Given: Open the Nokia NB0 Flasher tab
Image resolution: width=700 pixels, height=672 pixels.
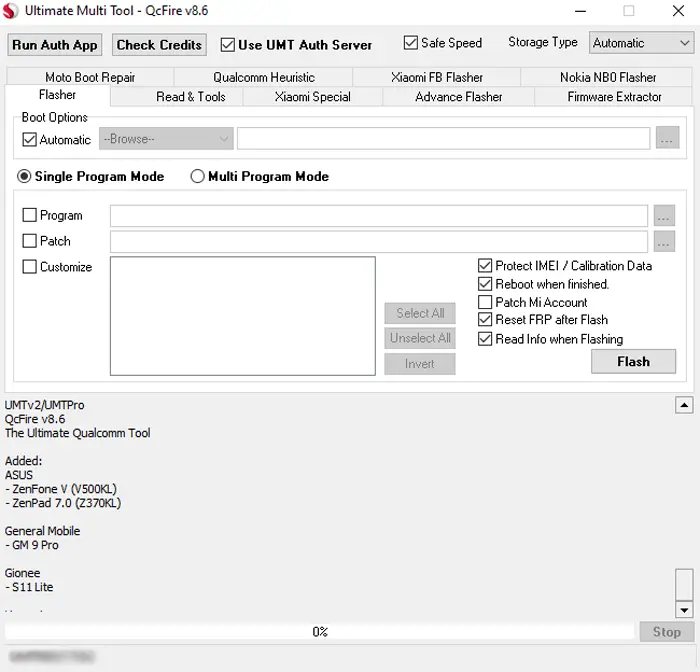Looking at the screenshot, I should [x=608, y=77].
